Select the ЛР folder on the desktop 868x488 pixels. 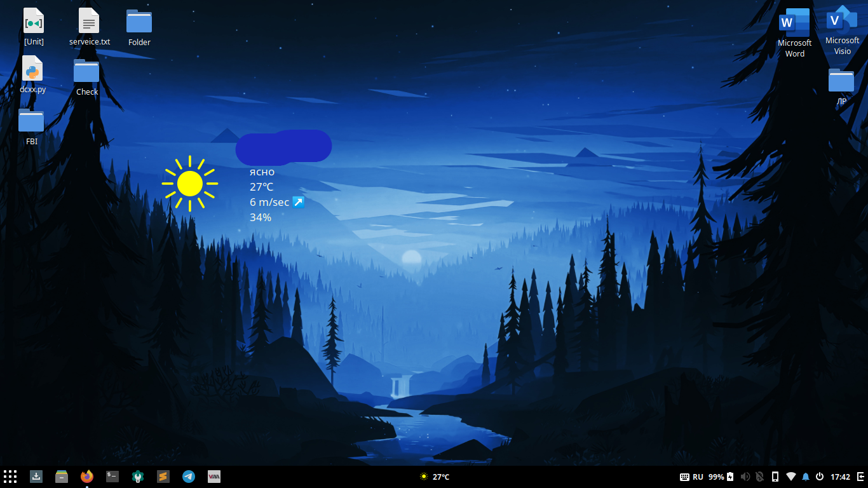tap(841, 86)
